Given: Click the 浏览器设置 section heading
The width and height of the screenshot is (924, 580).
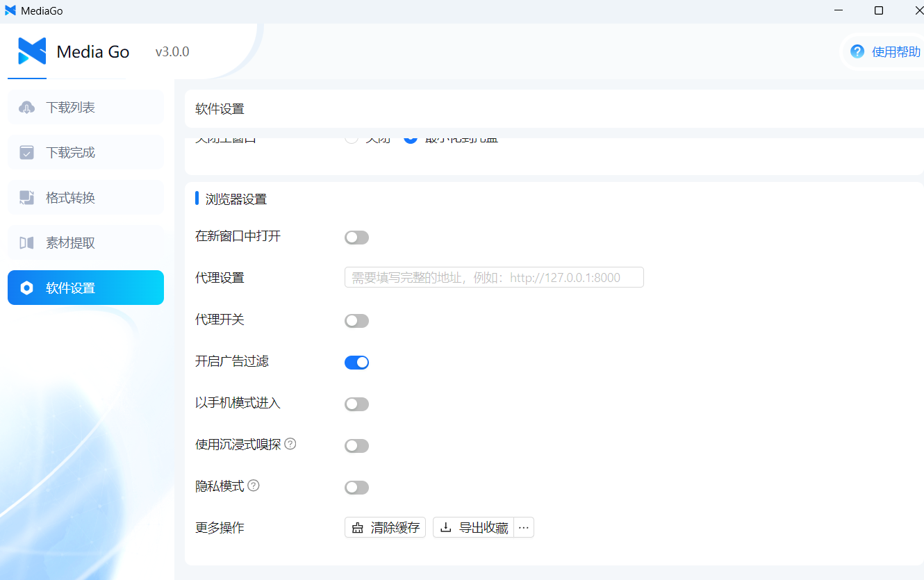Looking at the screenshot, I should pyautogui.click(x=236, y=199).
